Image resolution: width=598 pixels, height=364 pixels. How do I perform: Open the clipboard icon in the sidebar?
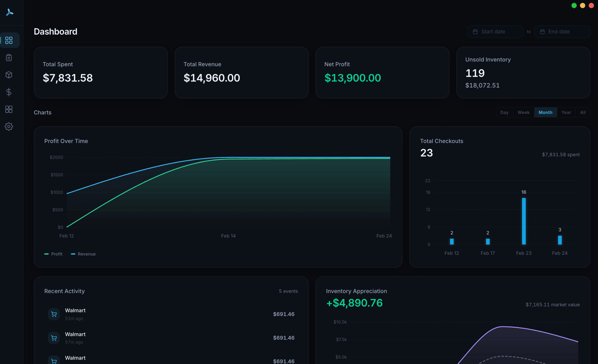[9, 58]
